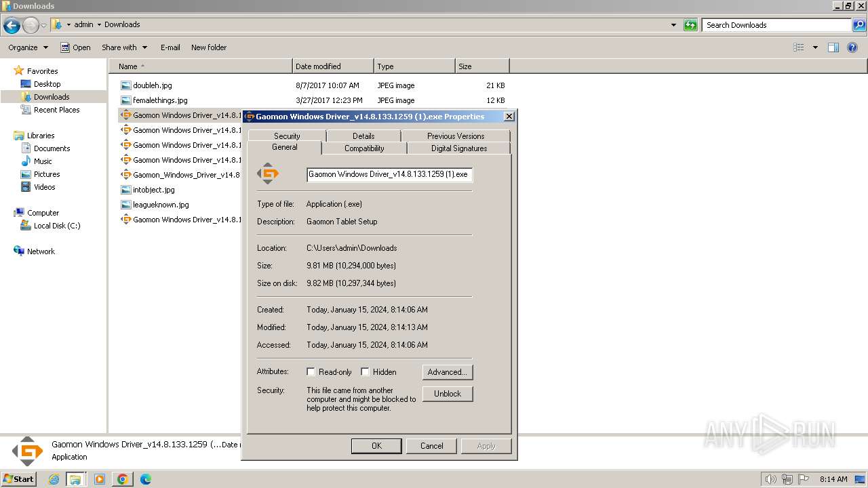The width and height of the screenshot is (868, 488).
Task: Click the Network icon in sidebar
Action: pos(18,251)
